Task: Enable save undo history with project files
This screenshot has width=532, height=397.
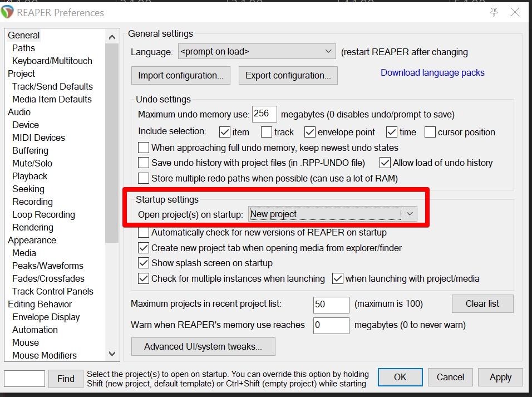Action: pos(144,163)
